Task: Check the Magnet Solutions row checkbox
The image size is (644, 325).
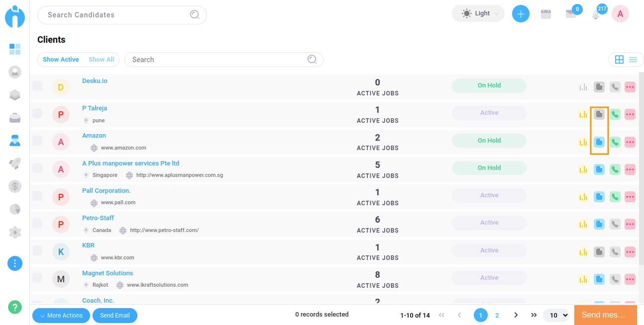Action: (x=37, y=278)
